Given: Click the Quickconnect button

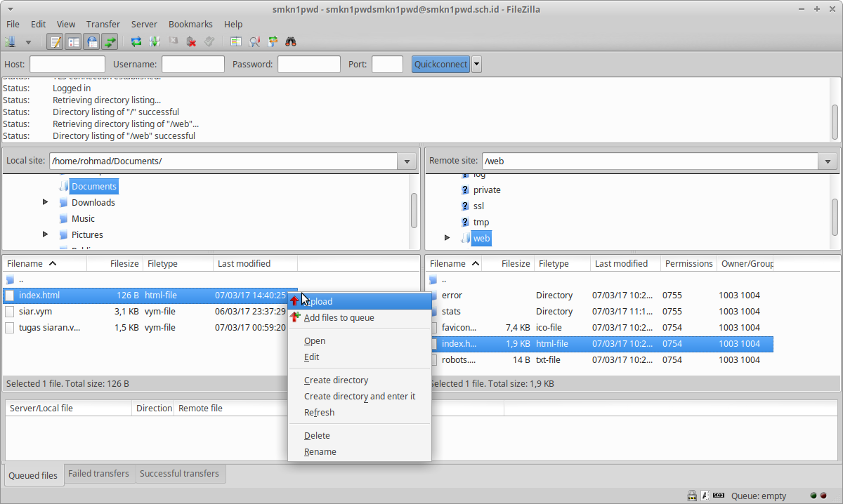Looking at the screenshot, I should 440,64.
